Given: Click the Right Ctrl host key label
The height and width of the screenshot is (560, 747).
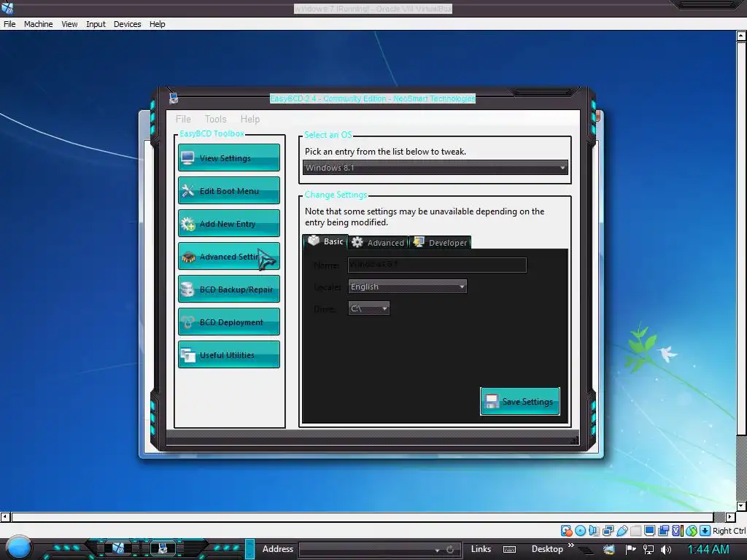Looking at the screenshot, I should coord(729,531).
